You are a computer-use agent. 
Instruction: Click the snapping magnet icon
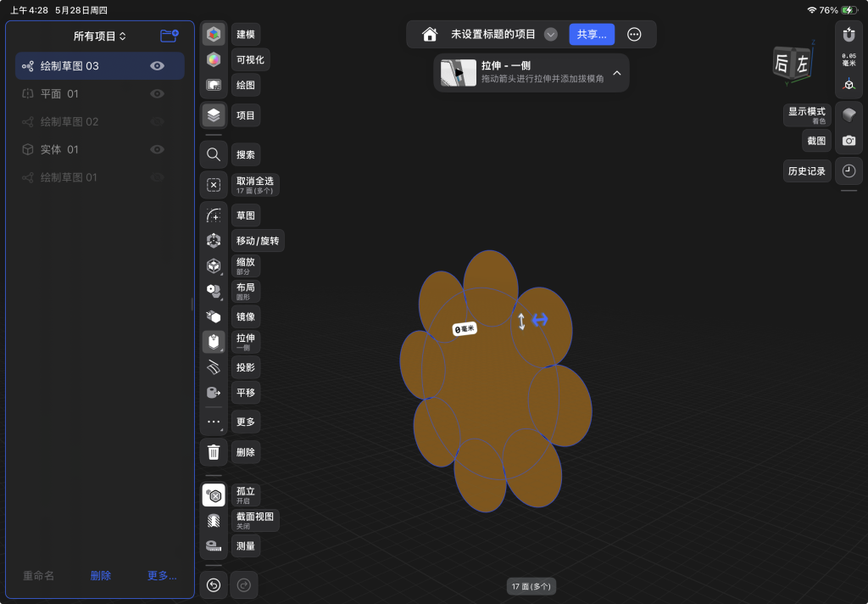click(849, 35)
